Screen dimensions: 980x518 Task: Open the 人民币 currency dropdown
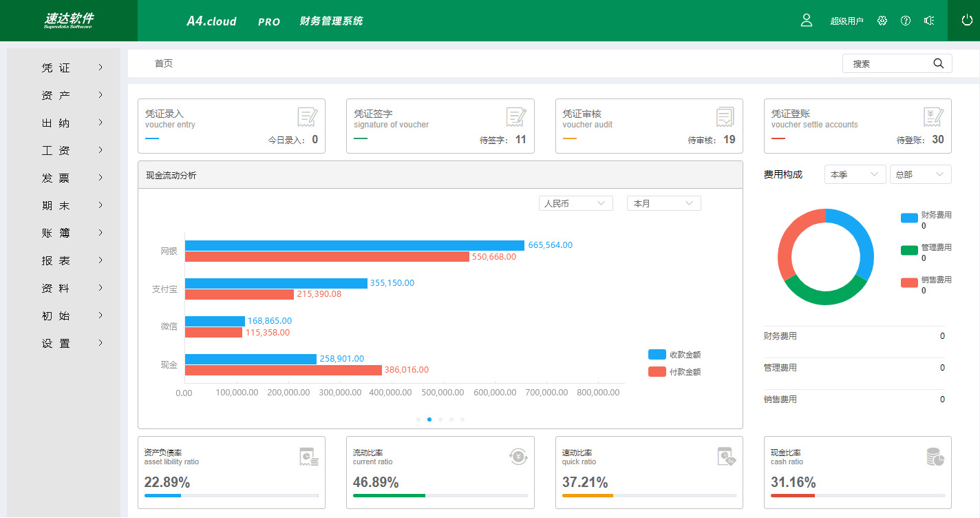[x=575, y=203]
